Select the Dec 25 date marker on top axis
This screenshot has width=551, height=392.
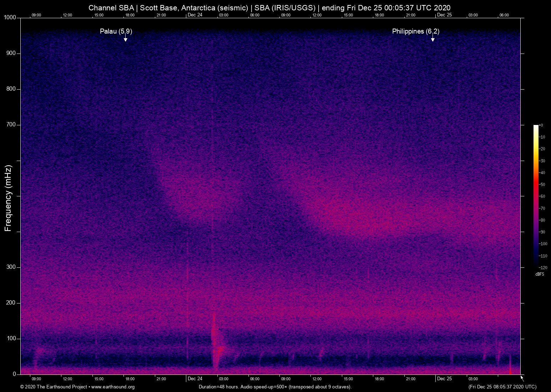click(444, 15)
